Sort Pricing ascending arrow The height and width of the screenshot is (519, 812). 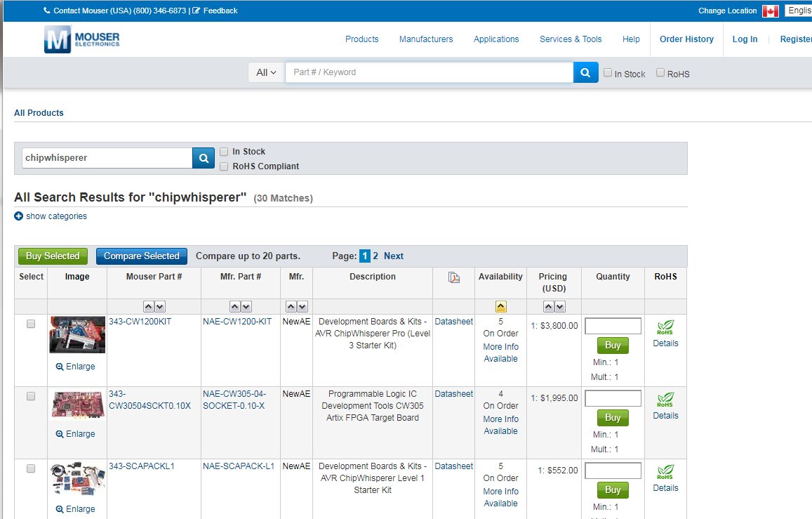[x=548, y=307]
